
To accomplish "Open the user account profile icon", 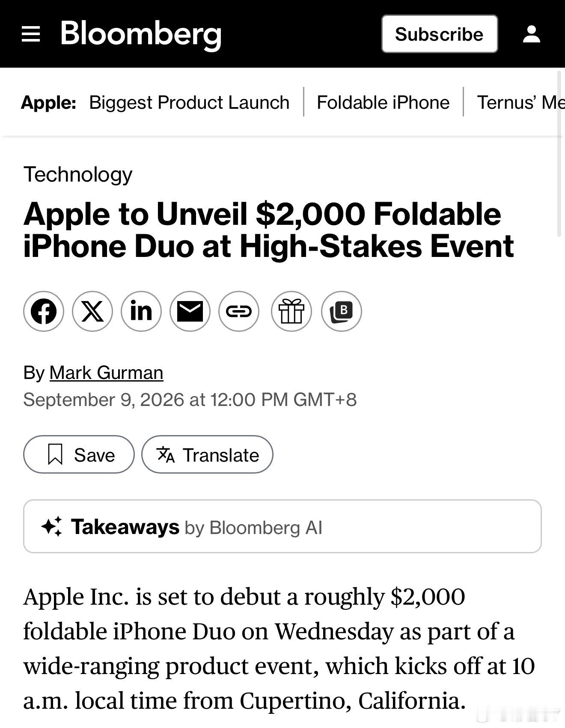I will pos(532,34).
